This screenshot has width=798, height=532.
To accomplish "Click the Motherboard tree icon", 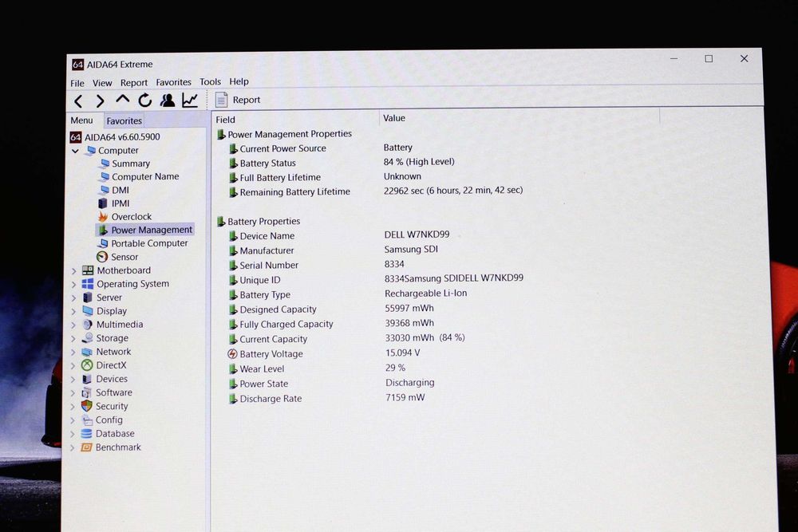I will pos(88,270).
